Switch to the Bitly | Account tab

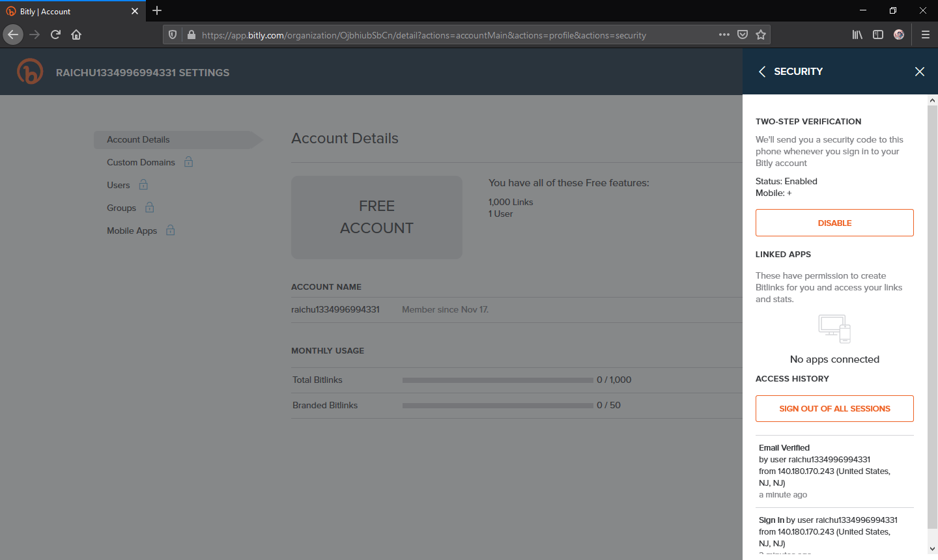click(x=72, y=11)
